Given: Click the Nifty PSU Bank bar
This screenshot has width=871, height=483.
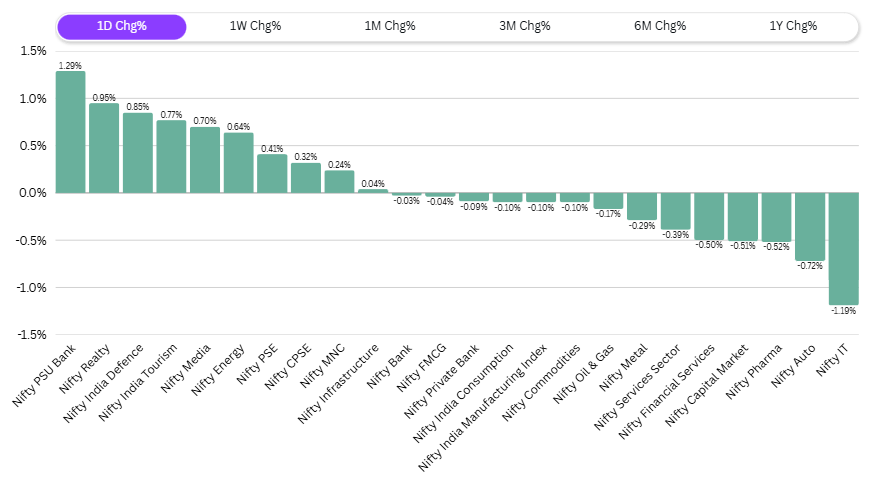Looking at the screenshot, I should 70,132.
